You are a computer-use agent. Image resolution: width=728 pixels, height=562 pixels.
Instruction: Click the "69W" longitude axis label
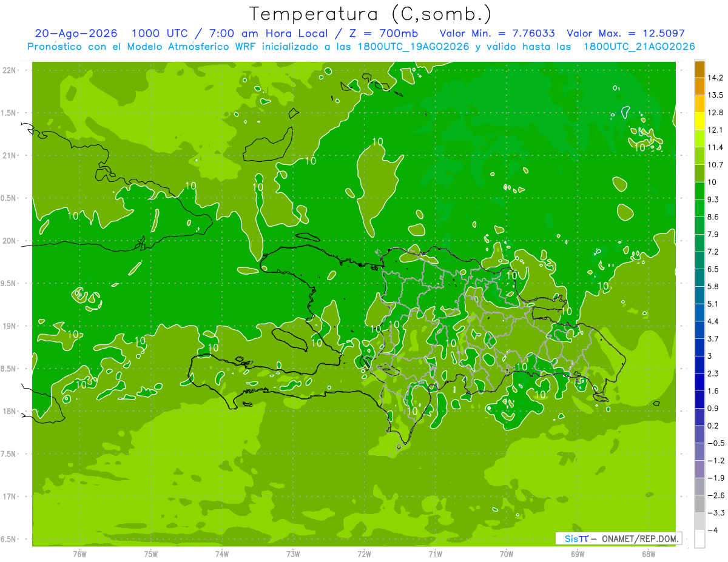[578, 554]
